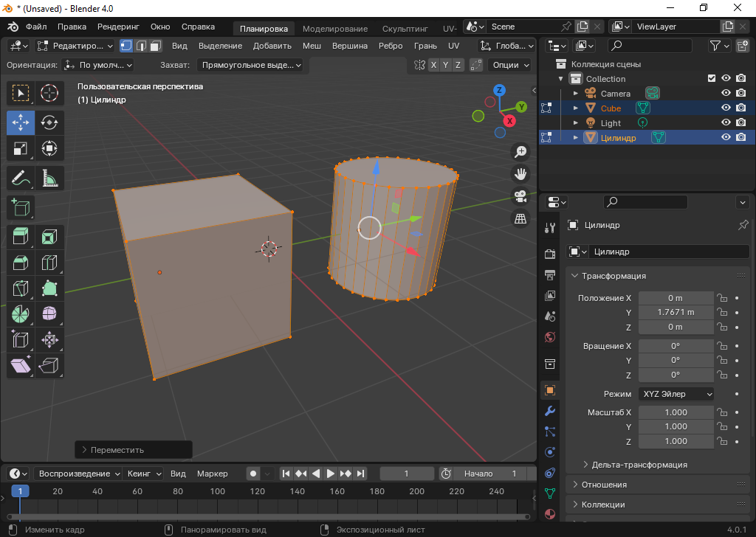Image resolution: width=756 pixels, height=537 pixels.
Task: Switch to the Моделирование workspace tab
Action: tap(334, 29)
